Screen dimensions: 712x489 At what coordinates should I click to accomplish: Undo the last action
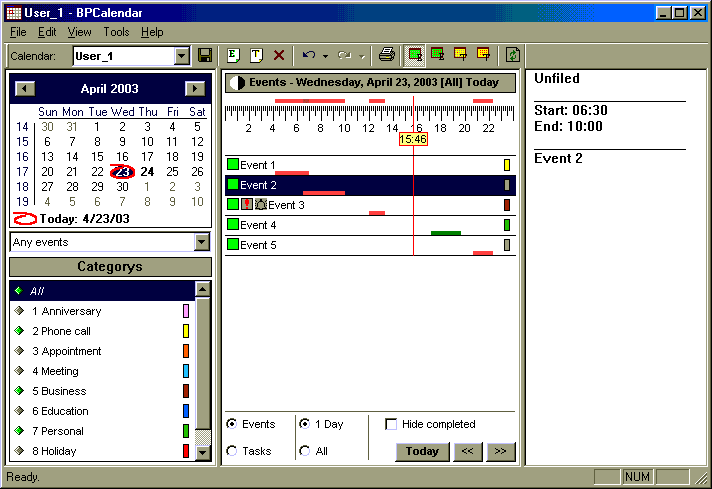(x=309, y=55)
